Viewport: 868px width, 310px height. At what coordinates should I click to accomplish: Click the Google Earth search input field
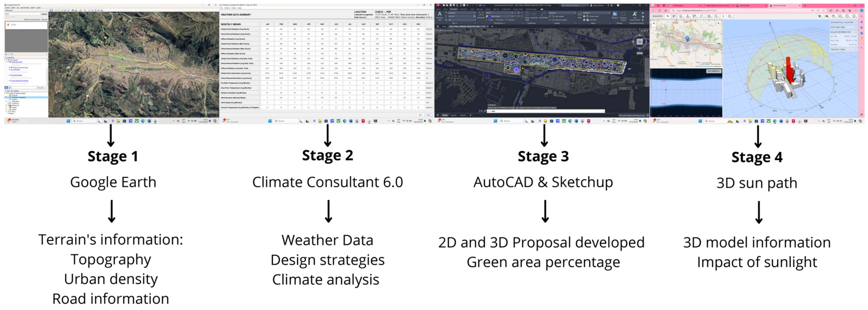tap(22, 14)
